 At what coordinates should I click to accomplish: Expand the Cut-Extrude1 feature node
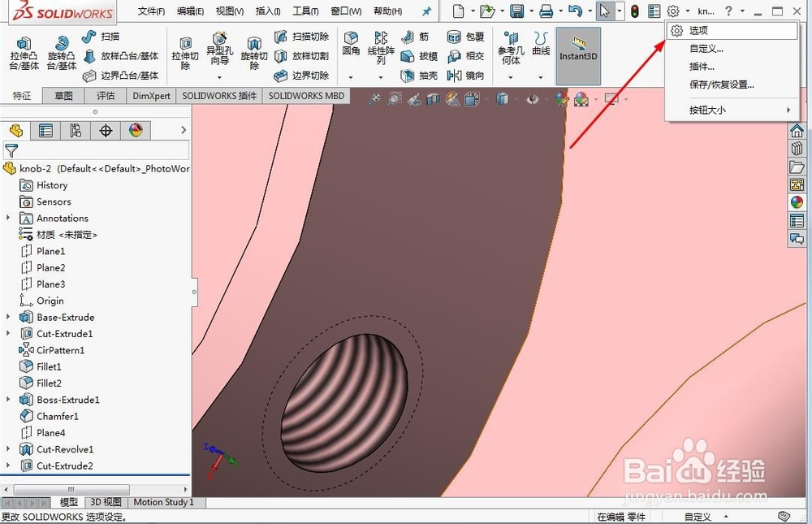coord(8,333)
